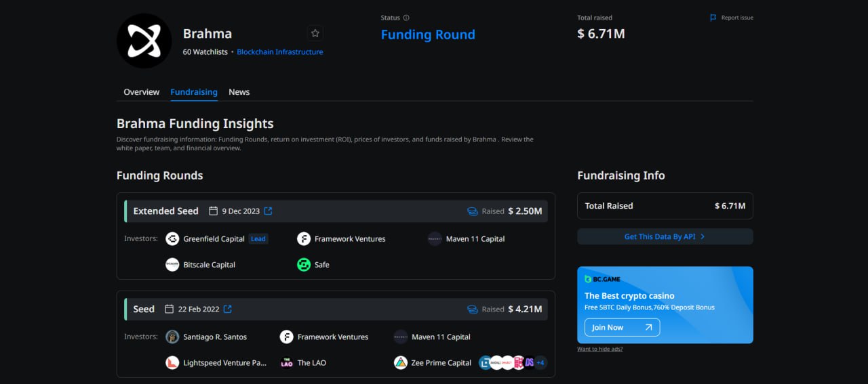Open the News tab
The width and height of the screenshot is (868, 384).
coord(239,92)
